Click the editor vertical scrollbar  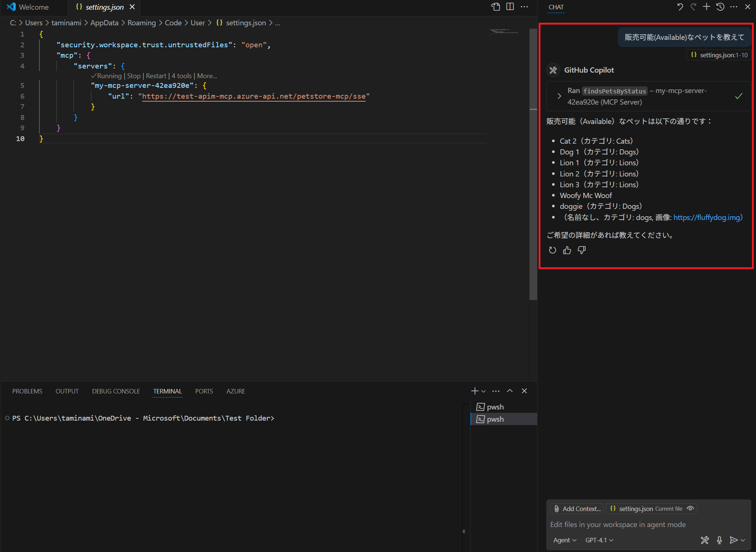tap(533, 164)
